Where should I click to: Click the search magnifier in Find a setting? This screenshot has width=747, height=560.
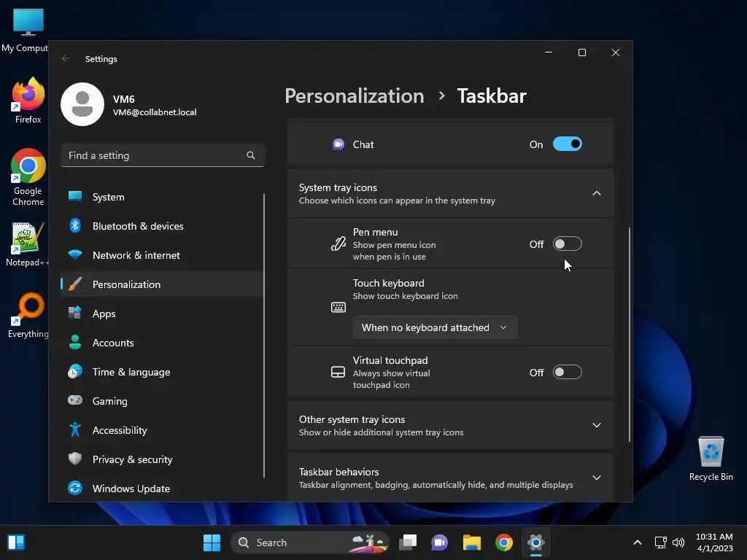tap(251, 155)
